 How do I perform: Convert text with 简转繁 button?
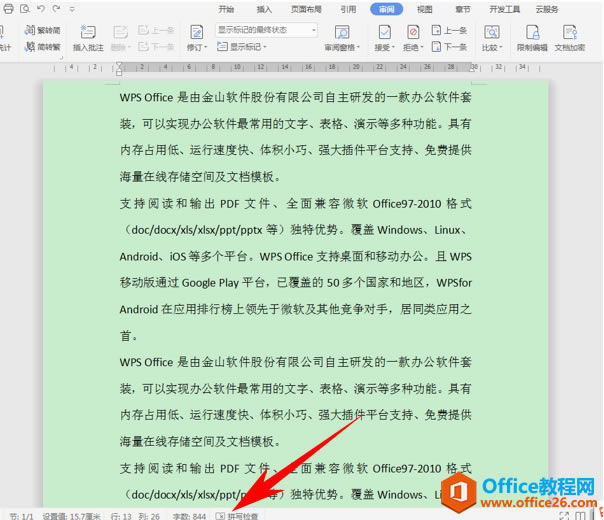coord(42,47)
